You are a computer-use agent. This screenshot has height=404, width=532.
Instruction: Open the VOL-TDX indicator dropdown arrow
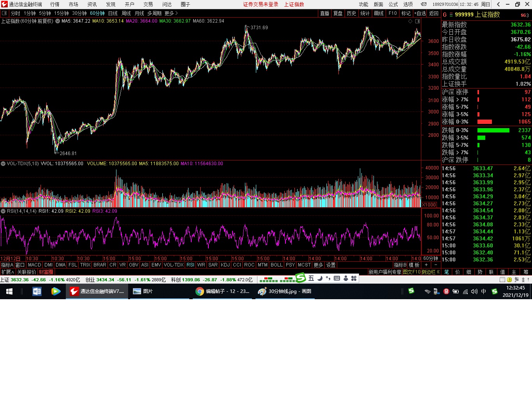(x=3, y=164)
